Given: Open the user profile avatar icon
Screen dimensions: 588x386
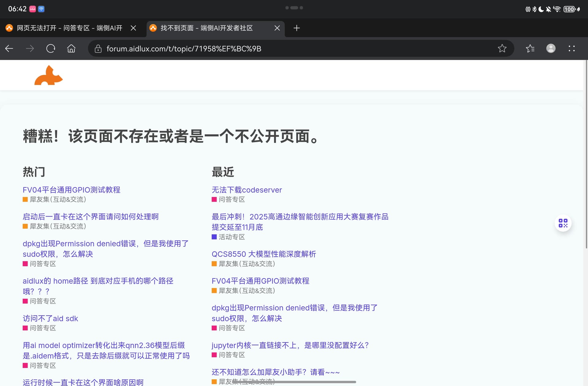Looking at the screenshot, I should pyautogui.click(x=551, y=49).
